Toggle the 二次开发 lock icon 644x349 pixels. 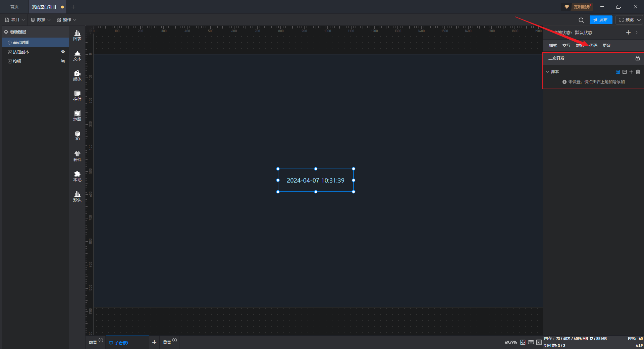click(x=638, y=58)
